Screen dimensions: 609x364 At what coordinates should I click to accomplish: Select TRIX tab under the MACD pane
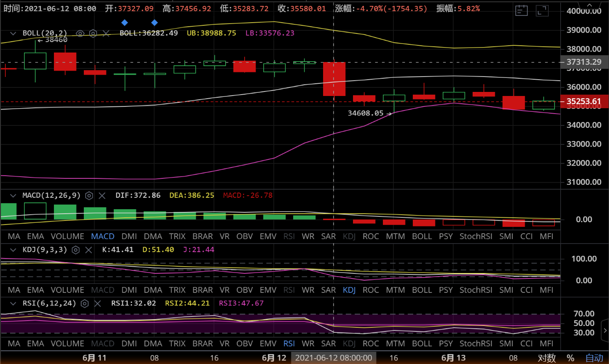tap(177, 236)
